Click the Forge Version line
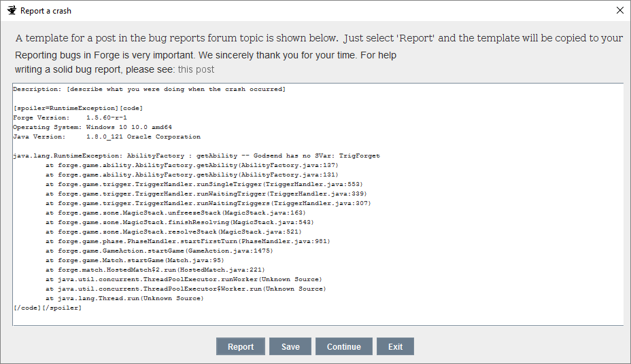631x364 pixels. pyautogui.click(x=70, y=117)
